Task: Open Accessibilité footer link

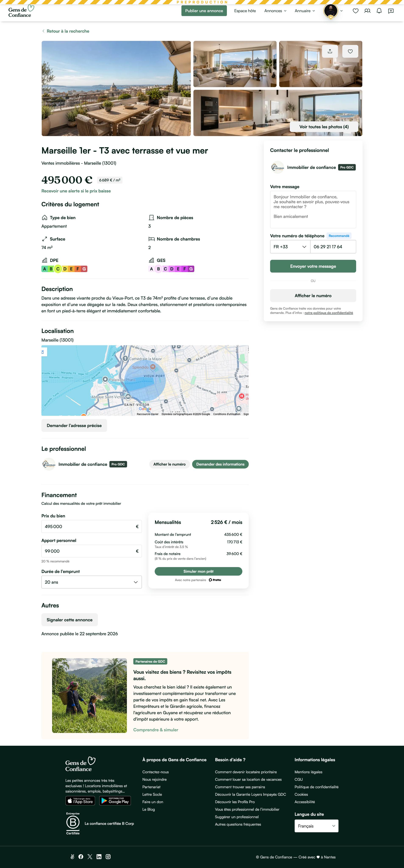Action: [x=305, y=802]
